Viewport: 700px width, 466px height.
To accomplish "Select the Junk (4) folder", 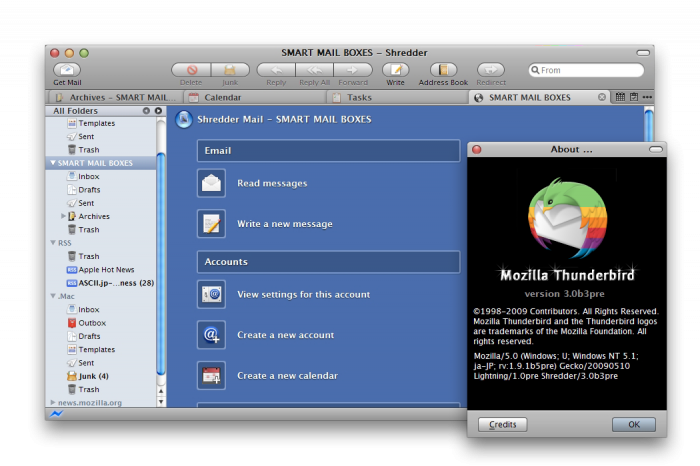I will tap(93, 376).
